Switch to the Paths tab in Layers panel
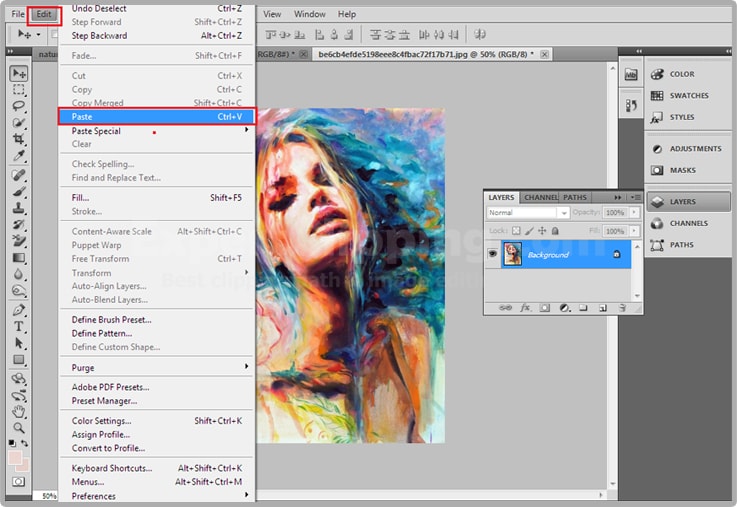This screenshot has width=737, height=507. [x=575, y=197]
